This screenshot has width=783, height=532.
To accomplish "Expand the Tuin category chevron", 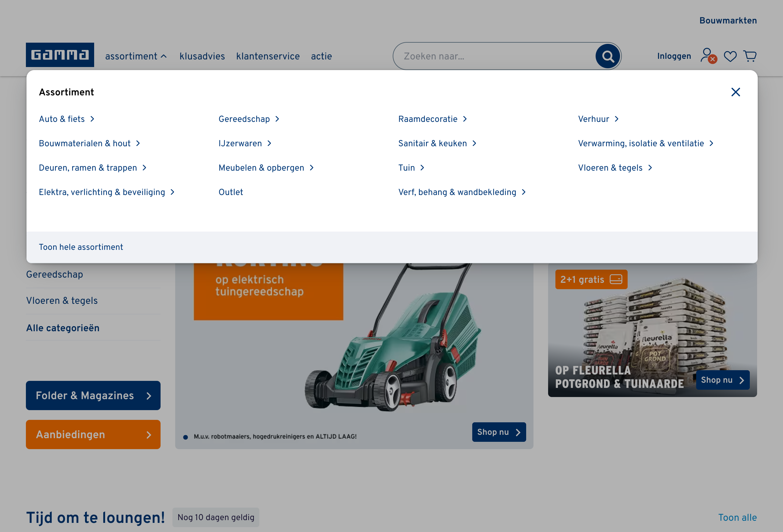I will 423,168.
